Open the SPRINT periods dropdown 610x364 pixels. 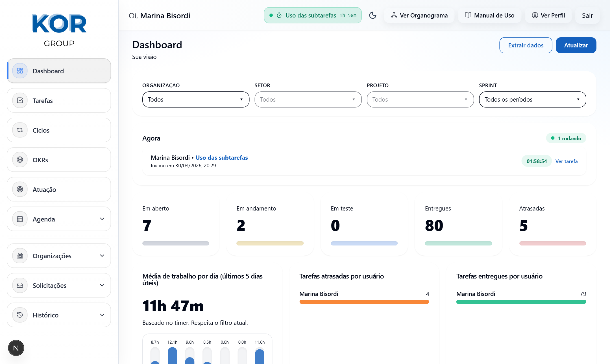click(x=532, y=99)
